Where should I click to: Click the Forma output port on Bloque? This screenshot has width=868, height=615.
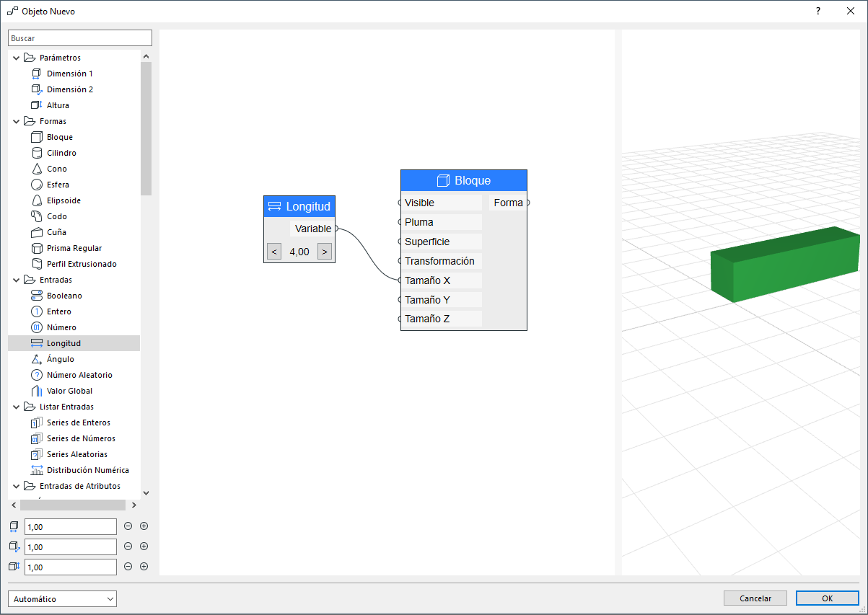[x=527, y=203]
